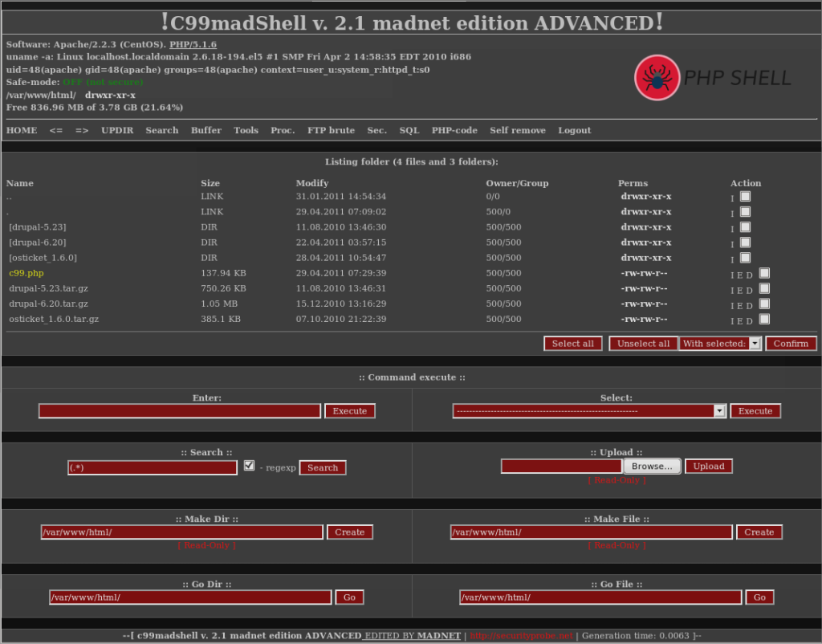The height and width of the screenshot is (644, 822).
Task: Click the I info action for [drupal-5.23] folder
Action: pyautogui.click(x=732, y=229)
